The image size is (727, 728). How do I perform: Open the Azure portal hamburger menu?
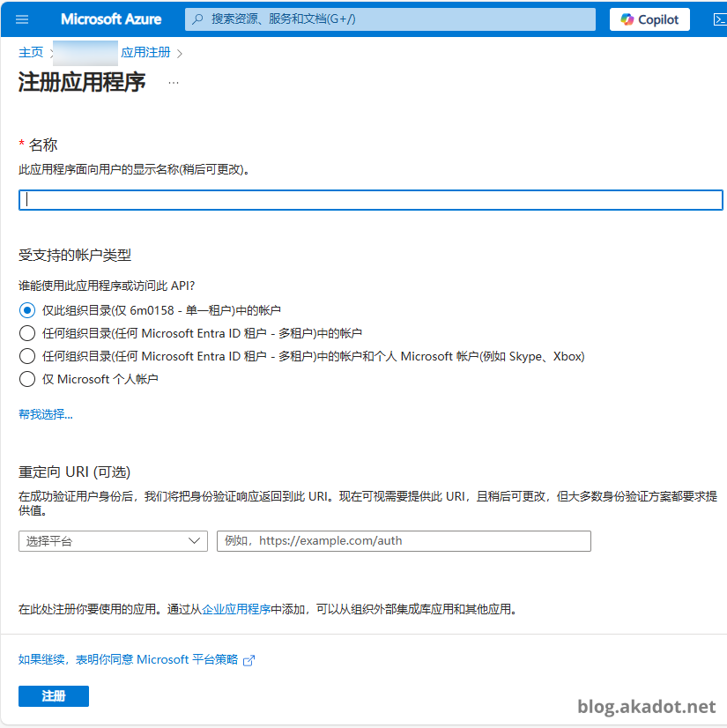22,19
